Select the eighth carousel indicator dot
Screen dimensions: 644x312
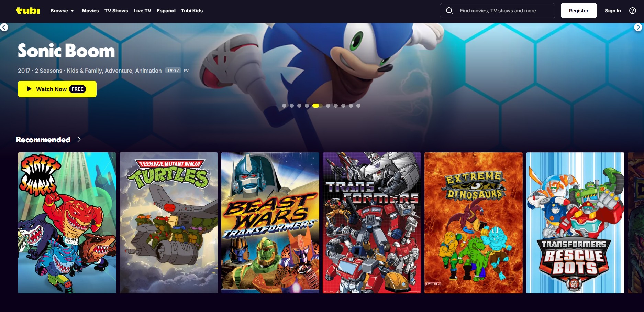[x=343, y=106]
